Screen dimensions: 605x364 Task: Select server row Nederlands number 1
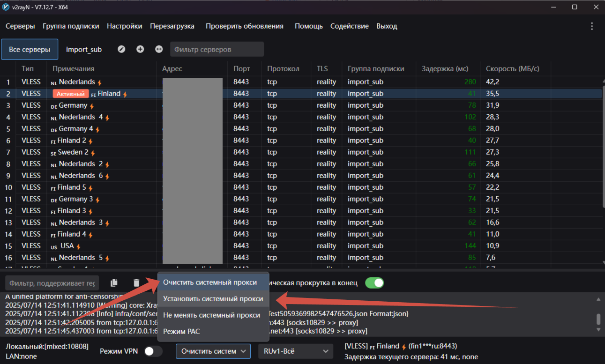(x=301, y=82)
